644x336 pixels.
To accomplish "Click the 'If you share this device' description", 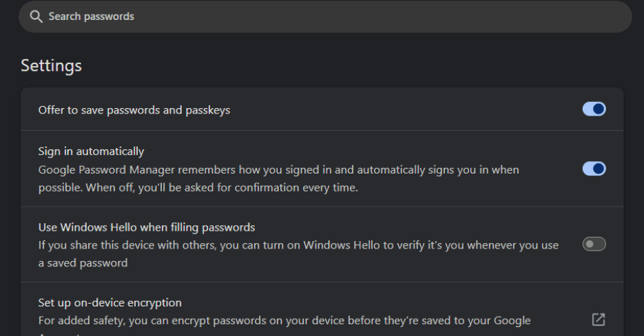I will pos(298,245).
